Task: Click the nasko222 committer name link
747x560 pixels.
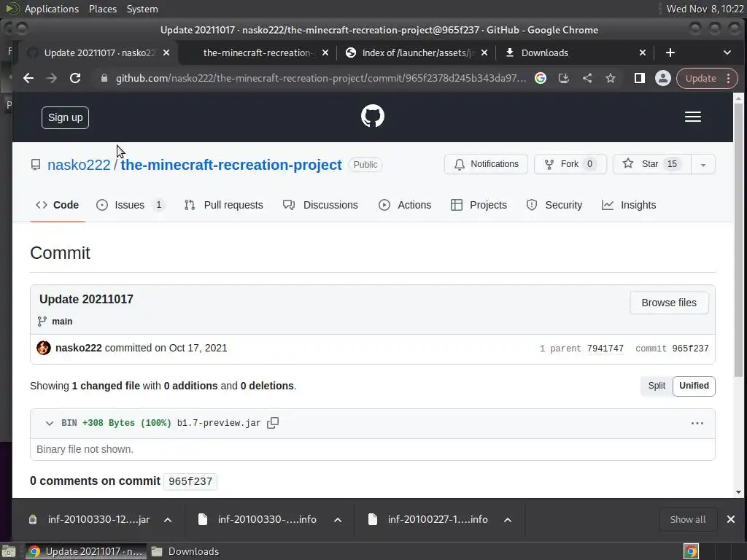Action: pos(79,348)
